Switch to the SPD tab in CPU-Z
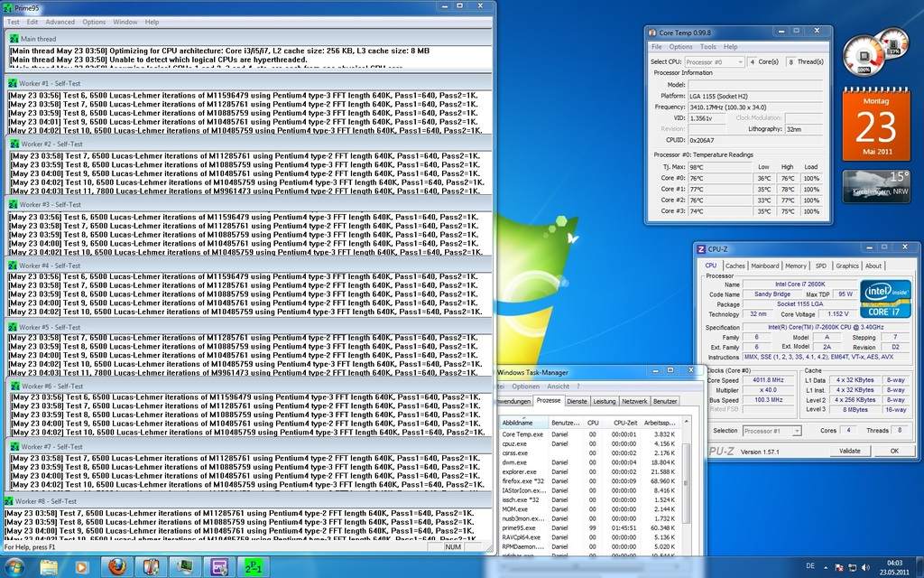 [x=821, y=266]
